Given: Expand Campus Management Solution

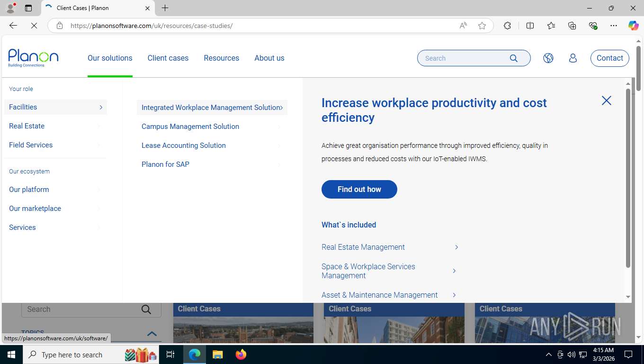Looking at the screenshot, I should tap(212, 127).
